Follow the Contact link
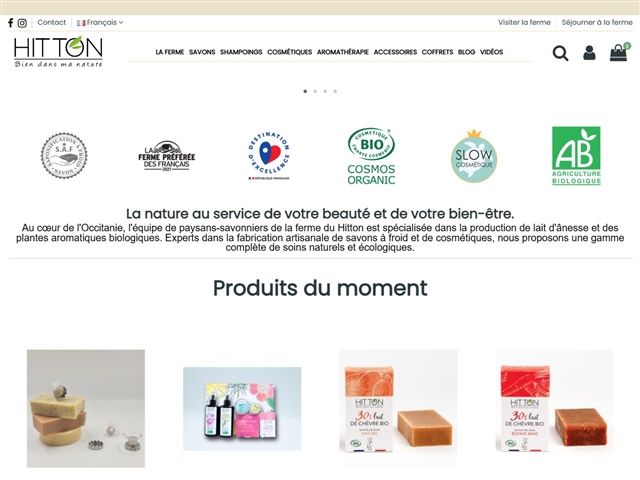640x480 pixels. (51, 22)
